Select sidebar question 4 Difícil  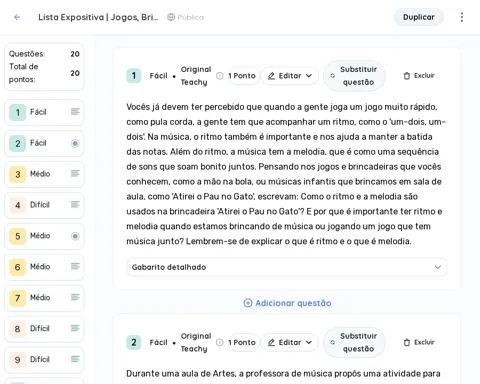[x=44, y=205]
